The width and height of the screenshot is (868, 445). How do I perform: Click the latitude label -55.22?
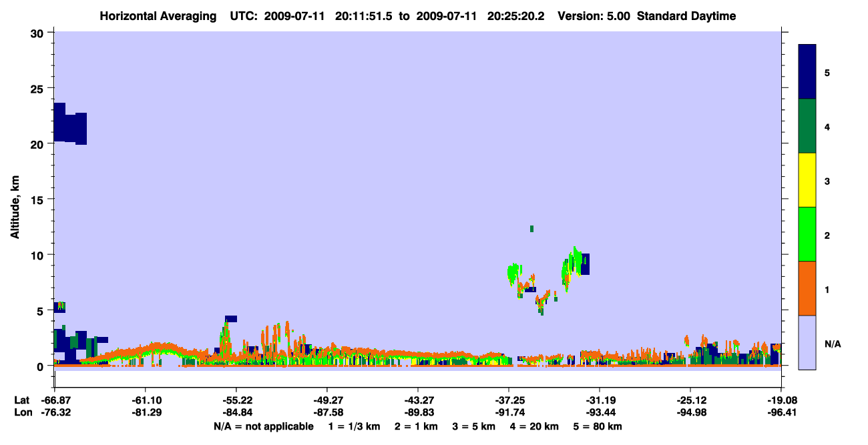tap(236, 400)
